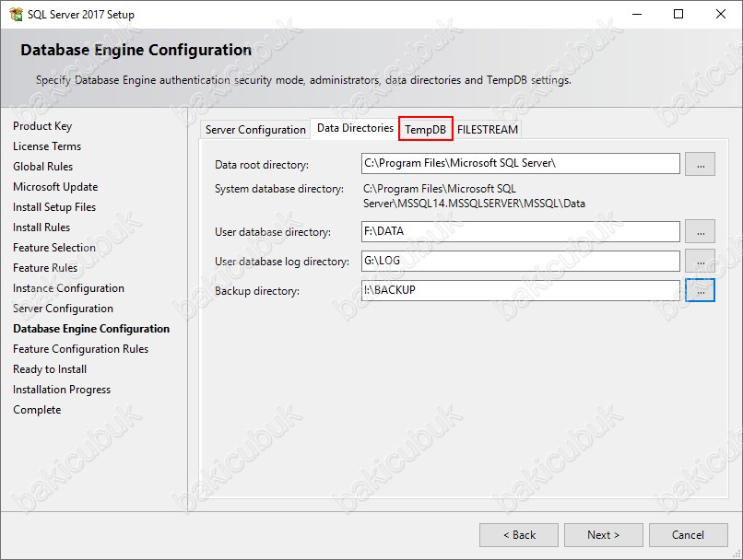Select the Complete step

(37, 410)
